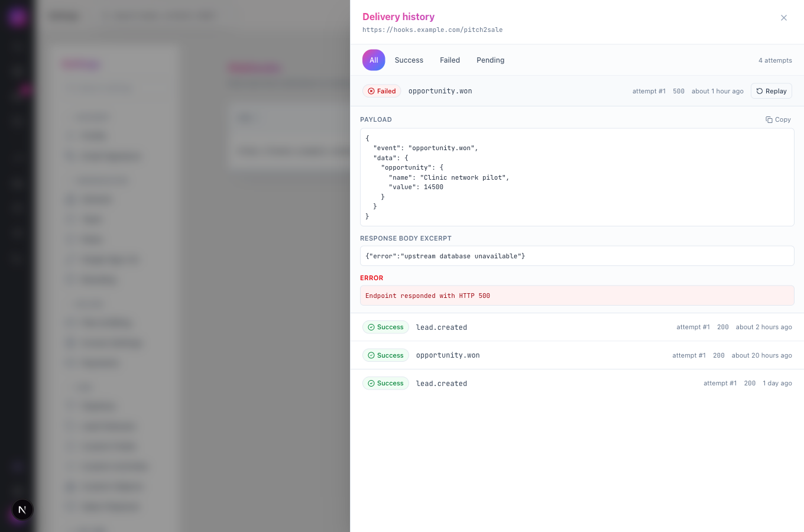804x532 pixels.
Task: Switch to the Pending filter tab
Action: (x=491, y=60)
